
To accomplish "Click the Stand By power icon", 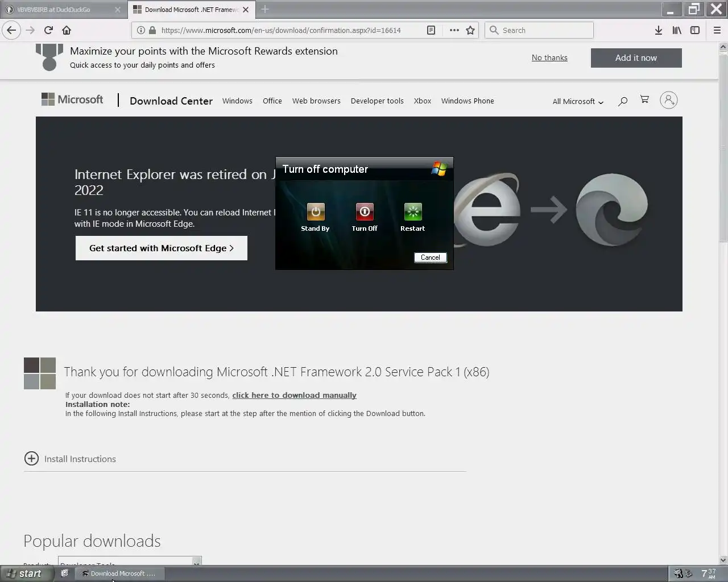I will [x=316, y=211].
